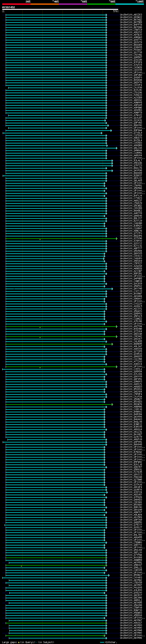Select hit UniRef100_B7FGF8
Screen dimensions: 146x644
point(131,63)
